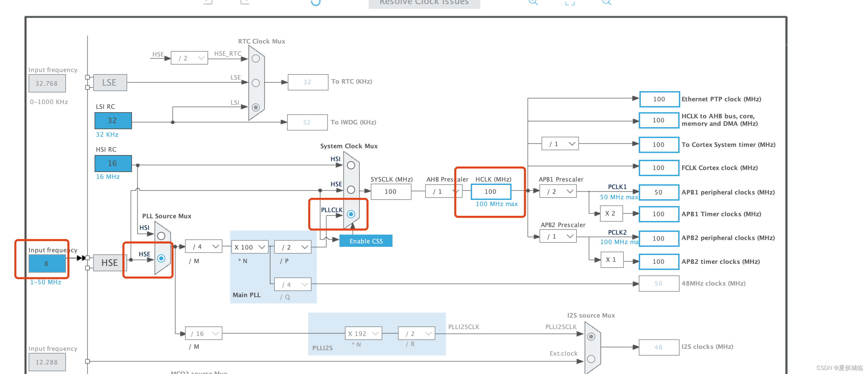Select HSI in PLL Source Mux
The width and height of the screenshot is (868, 374).
click(x=161, y=236)
